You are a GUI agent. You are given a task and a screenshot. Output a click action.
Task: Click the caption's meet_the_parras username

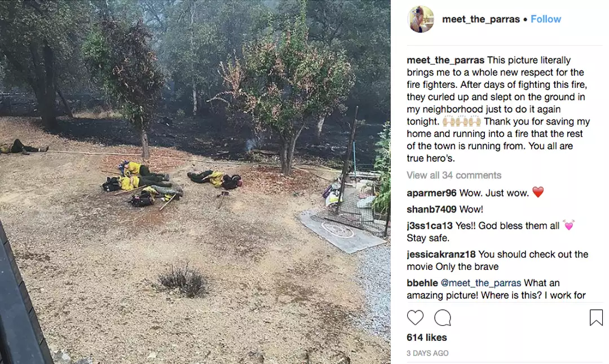(445, 60)
